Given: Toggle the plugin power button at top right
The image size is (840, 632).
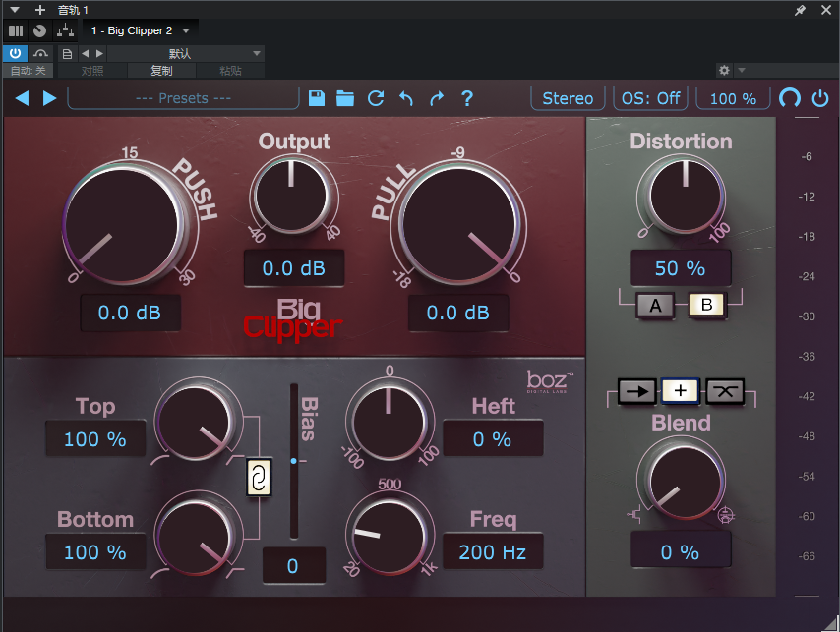Looking at the screenshot, I should pyautogui.click(x=820, y=98).
